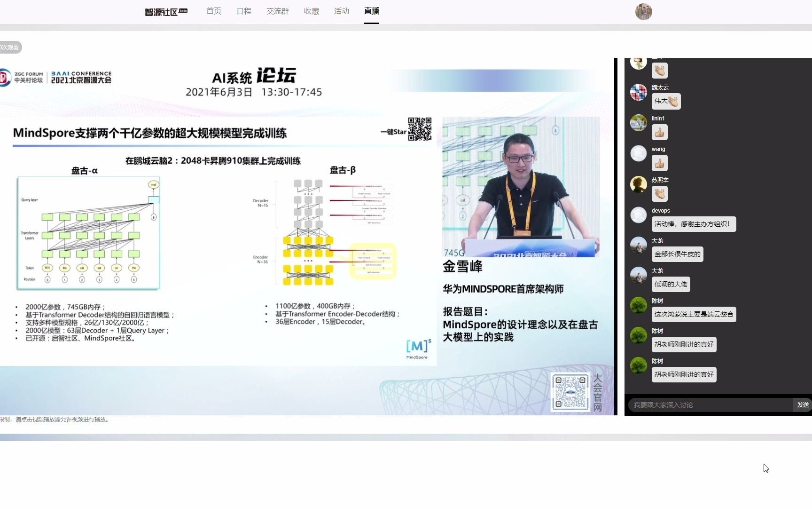The height and width of the screenshot is (508, 812).
Task: Click the 这次鸿蒙说主要是端云整合 message
Action: [694, 315]
